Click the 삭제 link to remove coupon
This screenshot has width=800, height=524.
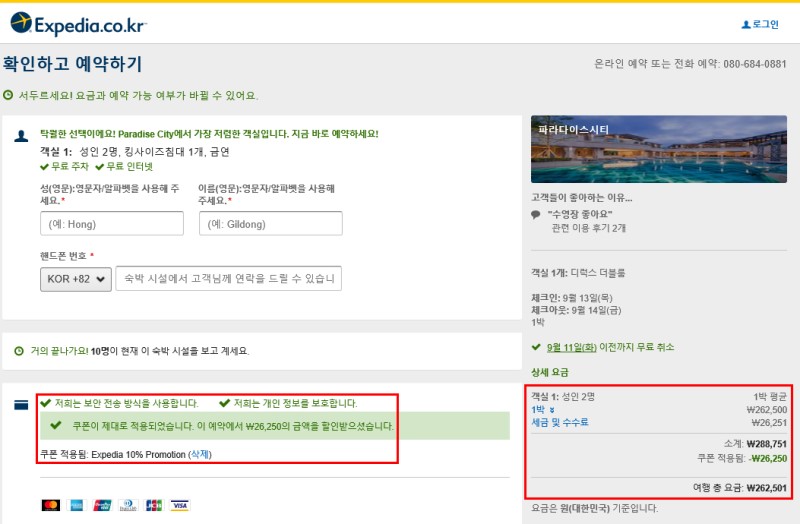[199, 454]
